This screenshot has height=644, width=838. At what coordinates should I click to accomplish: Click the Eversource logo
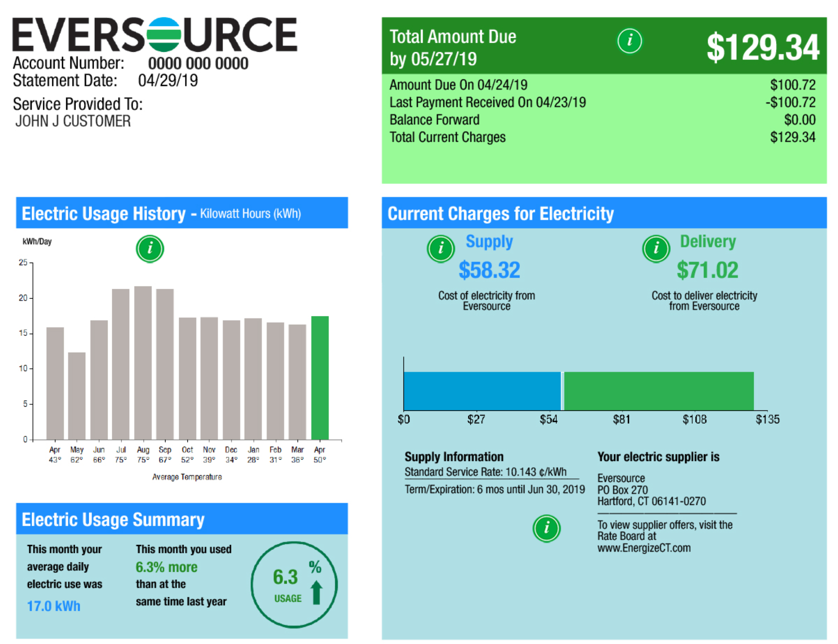pyautogui.click(x=155, y=34)
